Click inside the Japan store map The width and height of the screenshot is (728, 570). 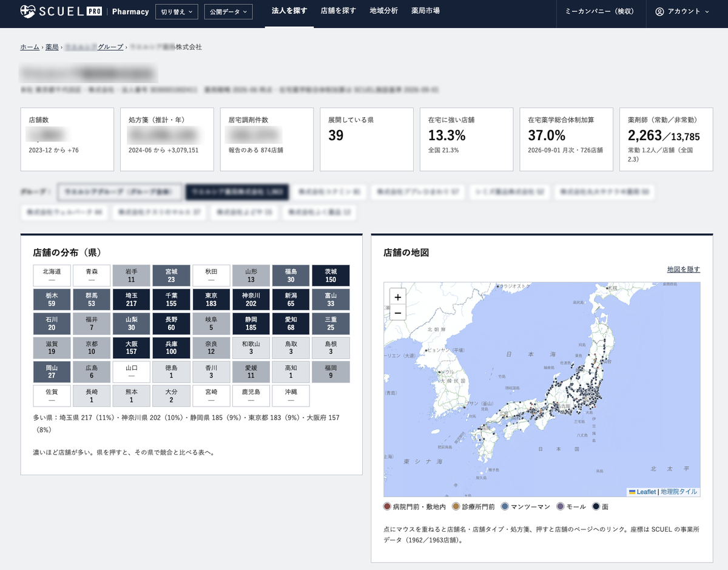[542, 390]
